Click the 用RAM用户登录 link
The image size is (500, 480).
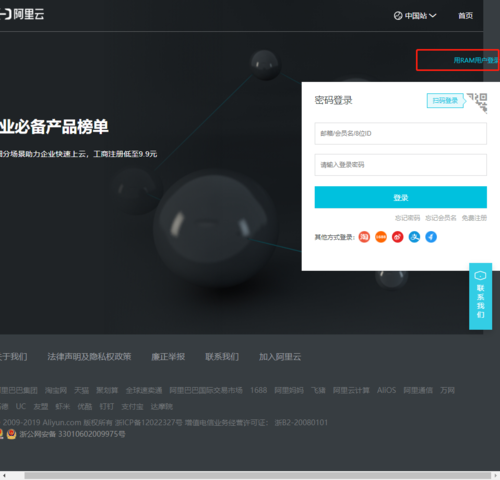[476, 60]
